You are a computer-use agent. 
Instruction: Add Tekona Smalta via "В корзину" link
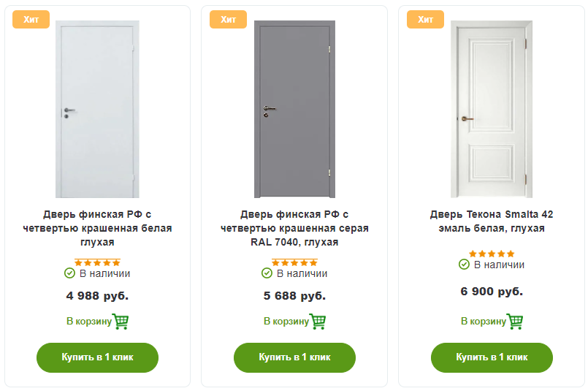[483, 322]
